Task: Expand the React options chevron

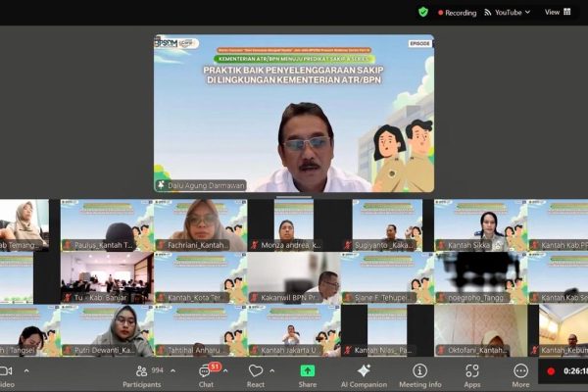Action: (x=271, y=371)
